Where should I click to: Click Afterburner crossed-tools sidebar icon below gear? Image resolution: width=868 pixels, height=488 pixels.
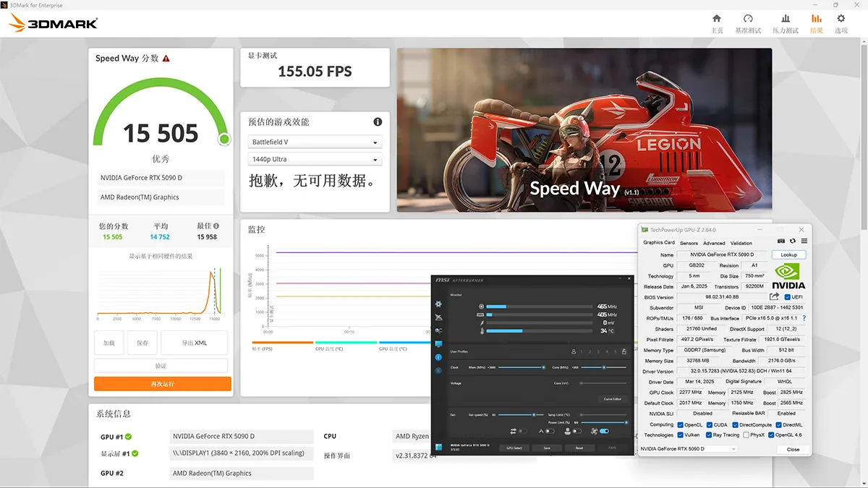click(x=438, y=317)
